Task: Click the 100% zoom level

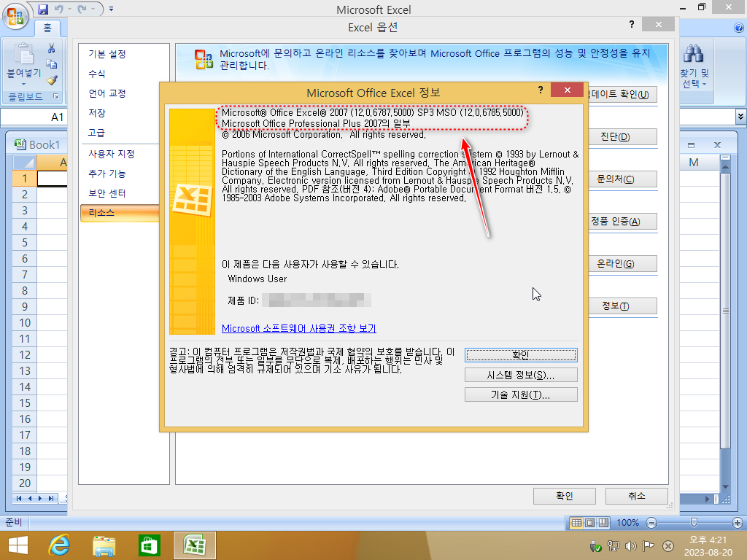Action: [x=628, y=523]
